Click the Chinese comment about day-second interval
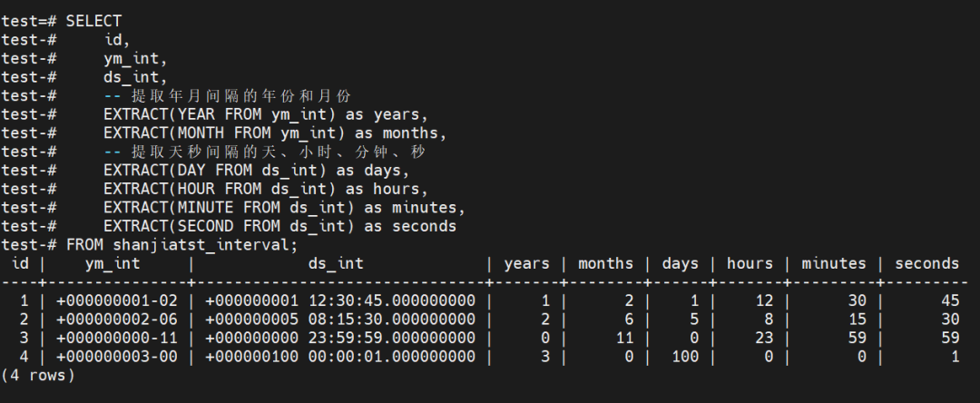This screenshot has width=980, height=403. pos(265,152)
